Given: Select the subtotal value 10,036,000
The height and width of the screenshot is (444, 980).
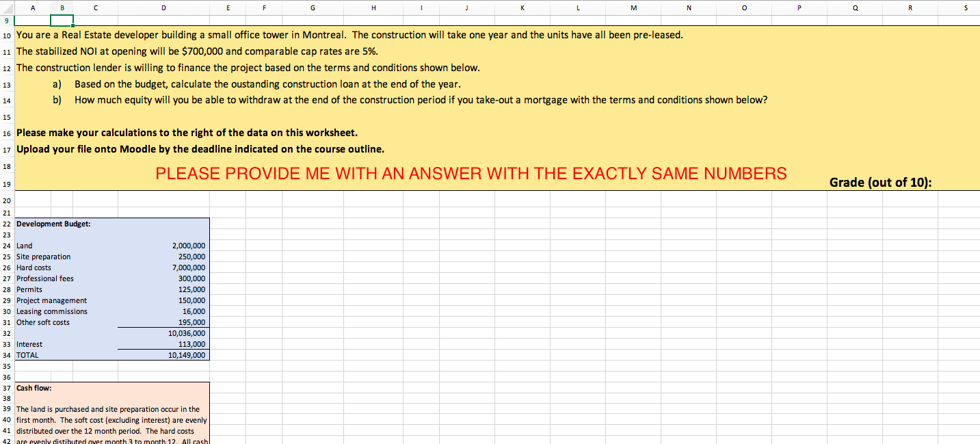Looking at the screenshot, I should pyautogui.click(x=187, y=333).
